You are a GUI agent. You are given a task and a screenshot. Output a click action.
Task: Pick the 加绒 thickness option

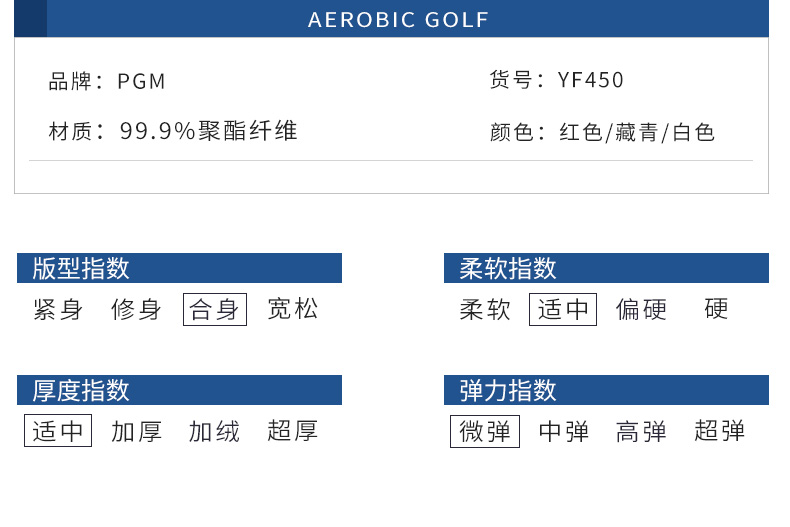tap(214, 431)
